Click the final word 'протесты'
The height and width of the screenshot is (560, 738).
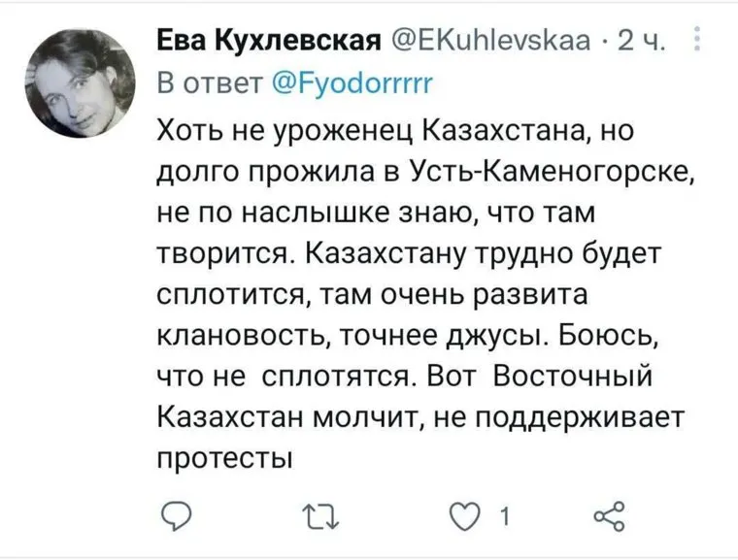pos(224,457)
